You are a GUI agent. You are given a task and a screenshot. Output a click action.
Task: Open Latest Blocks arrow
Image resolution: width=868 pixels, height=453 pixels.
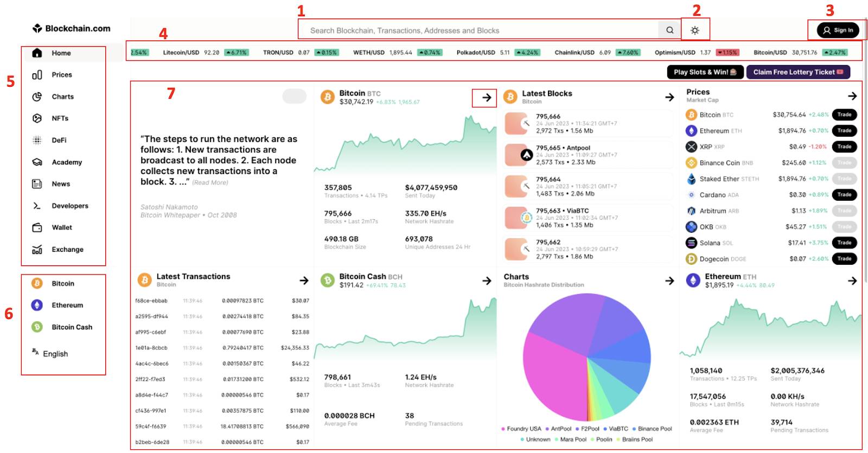[669, 97]
